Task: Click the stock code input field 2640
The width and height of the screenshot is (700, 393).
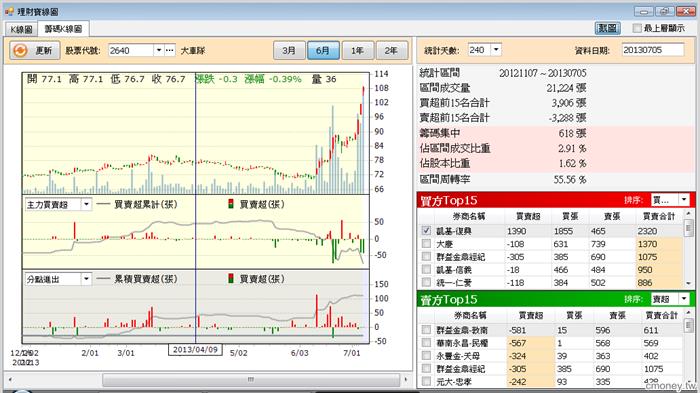Action: (131, 50)
